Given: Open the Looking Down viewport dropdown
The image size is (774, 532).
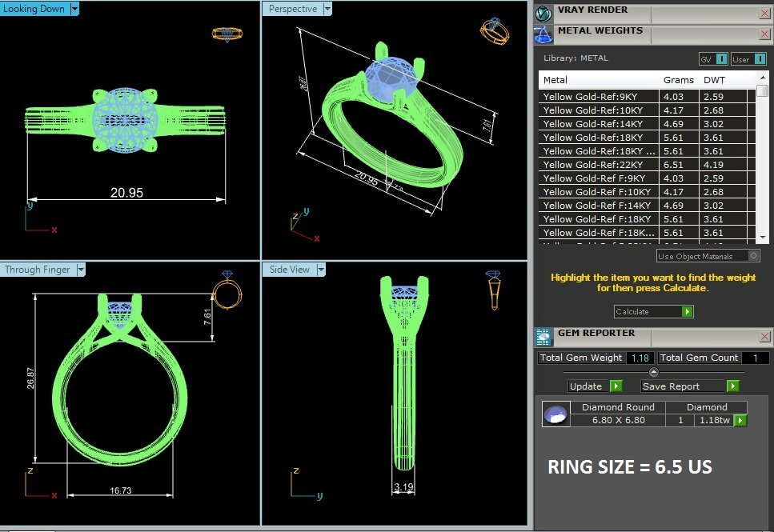Looking at the screenshot, I should 74,9.
